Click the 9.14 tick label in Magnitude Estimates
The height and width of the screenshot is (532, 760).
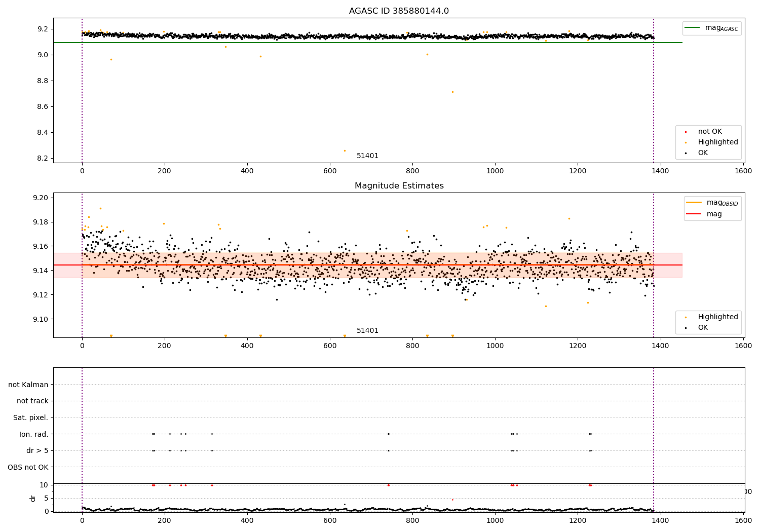pos(41,271)
